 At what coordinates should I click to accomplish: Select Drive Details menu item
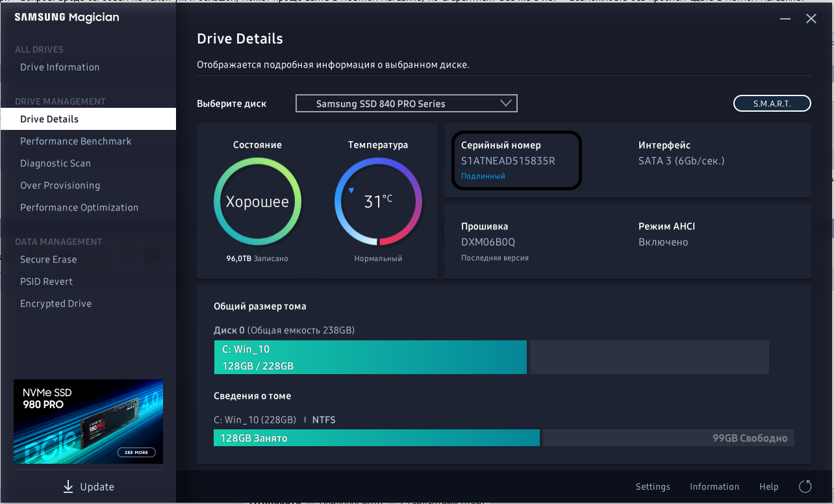[49, 119]
